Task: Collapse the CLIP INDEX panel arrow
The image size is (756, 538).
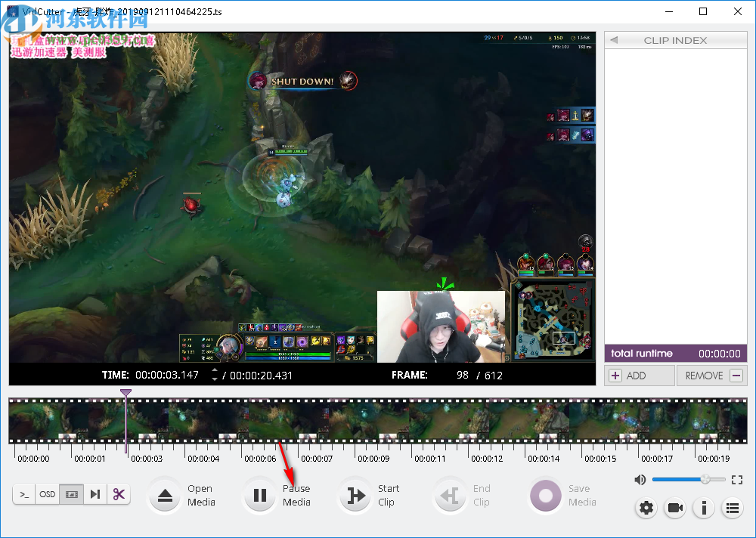Action: 614,40
